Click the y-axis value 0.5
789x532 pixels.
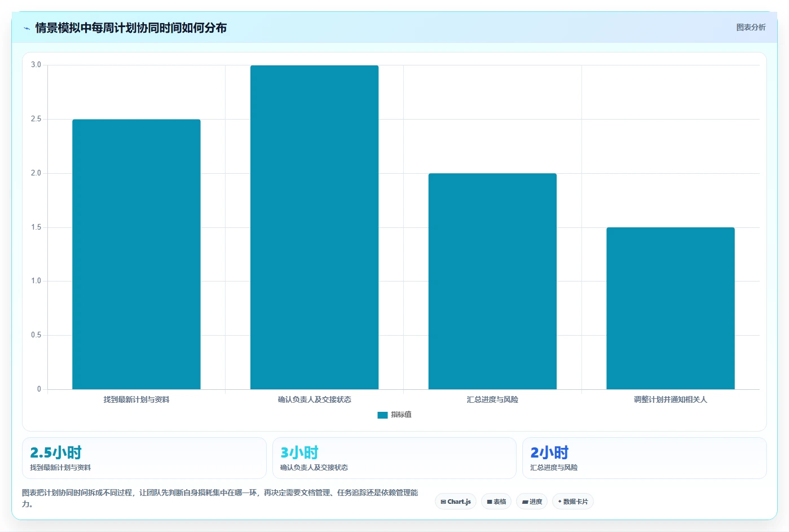[36, 335]
